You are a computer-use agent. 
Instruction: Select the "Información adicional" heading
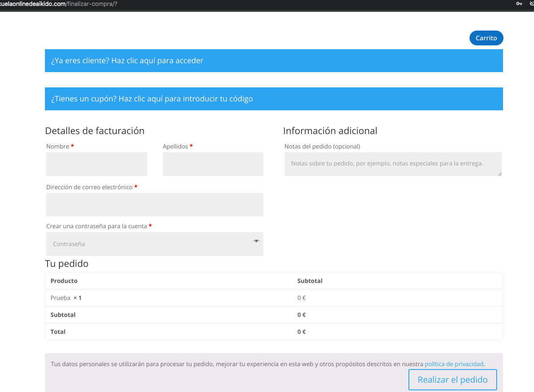(x=330, y=131)
